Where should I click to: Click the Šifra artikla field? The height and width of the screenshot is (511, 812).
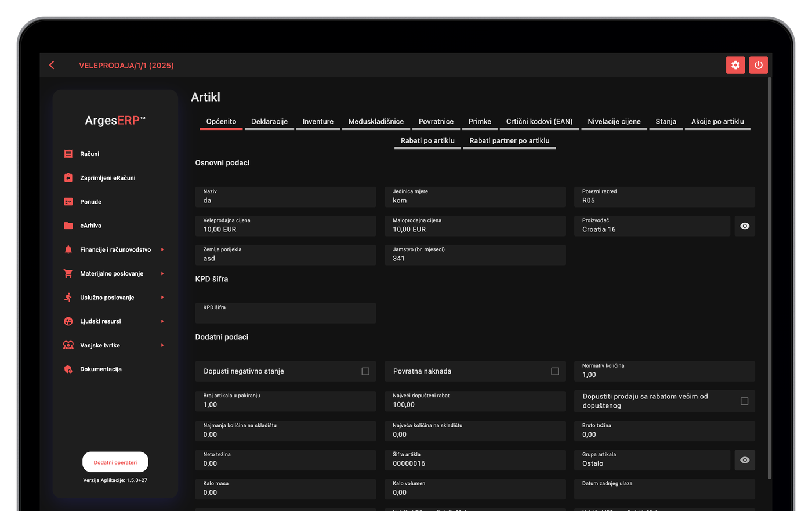[475, 460]
